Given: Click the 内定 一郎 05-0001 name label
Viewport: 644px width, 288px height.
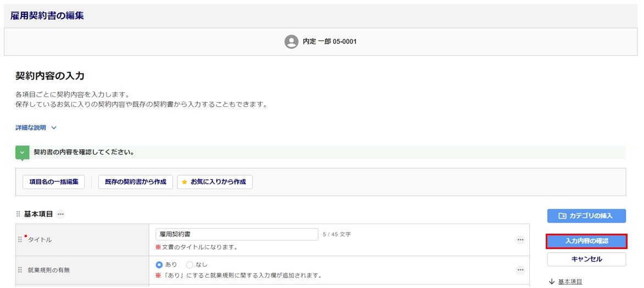Looking at the screenshot, I should [329, 42].
